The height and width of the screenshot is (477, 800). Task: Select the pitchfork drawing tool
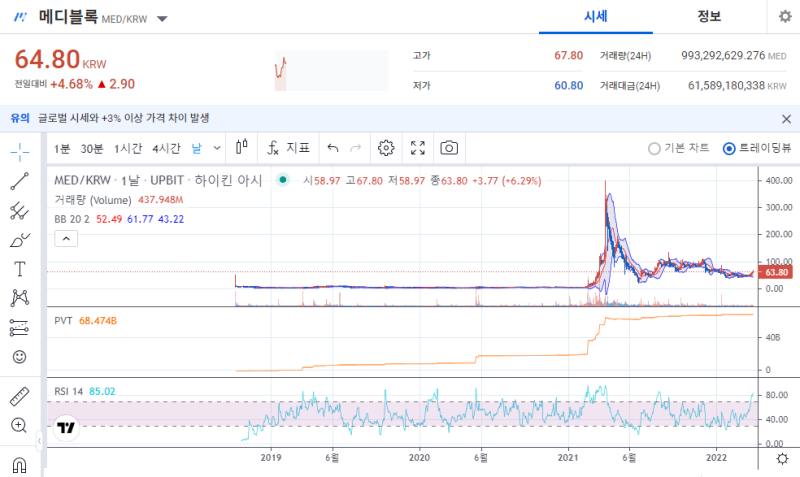(x=19, y=211)
